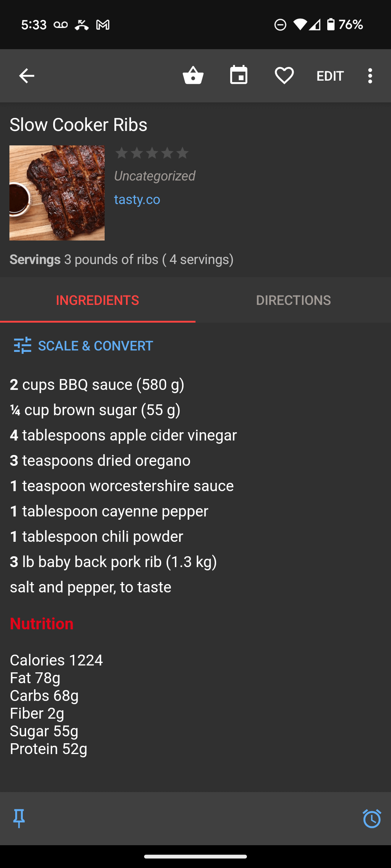Viewport: 391px width, 868px height.
Task: Pin the recipe with the pushpin icon
Action: 19,818
